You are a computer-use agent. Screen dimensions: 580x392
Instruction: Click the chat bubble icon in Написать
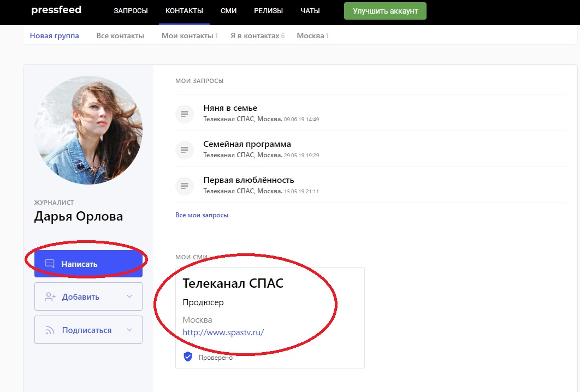coord(50,264)
